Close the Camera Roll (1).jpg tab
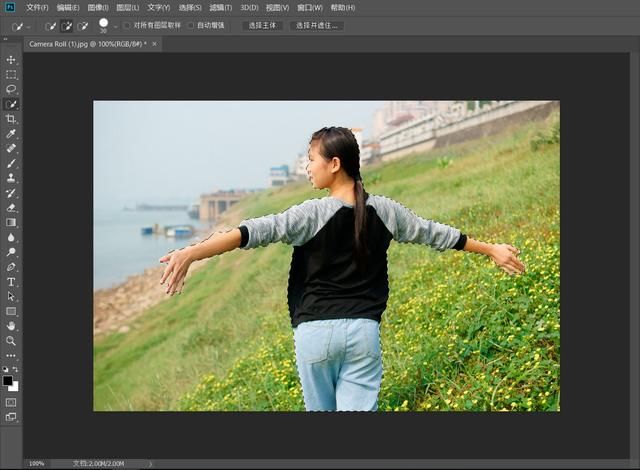Viewport: 640px width, 470px height. (x=154, y=44)
